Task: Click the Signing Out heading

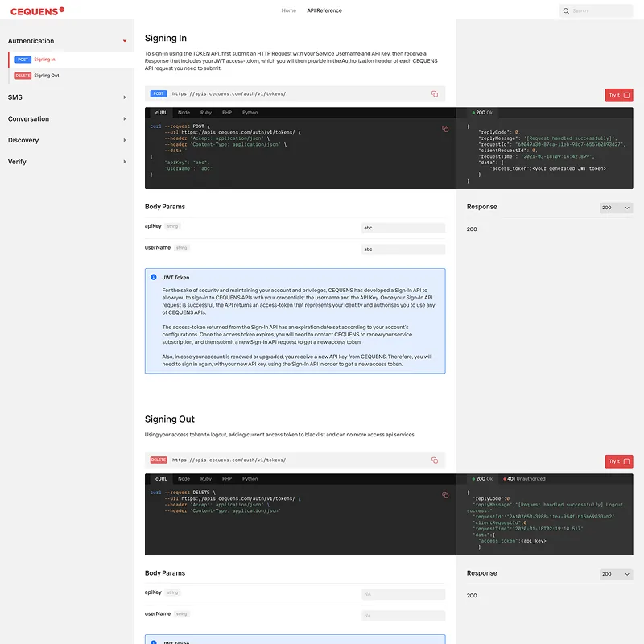Action: tap(170, 419)
